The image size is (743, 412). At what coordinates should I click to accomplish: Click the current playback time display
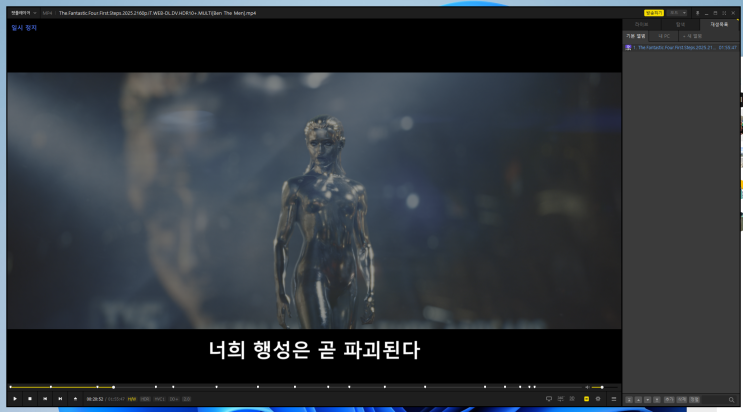point(95,399)
